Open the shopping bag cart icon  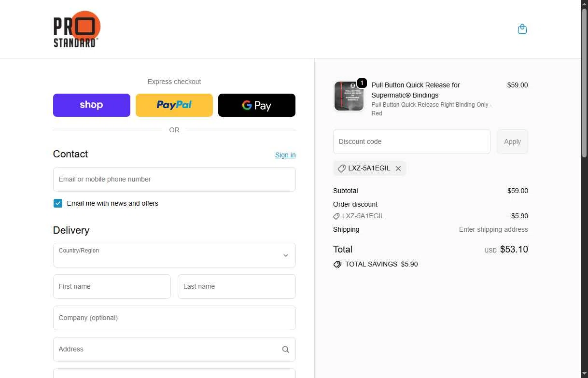(522, 29)
